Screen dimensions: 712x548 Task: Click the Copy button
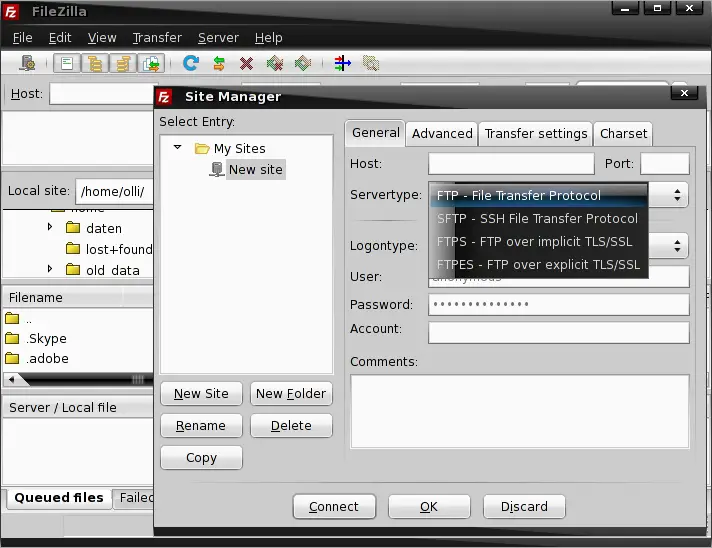pos(201,458)
